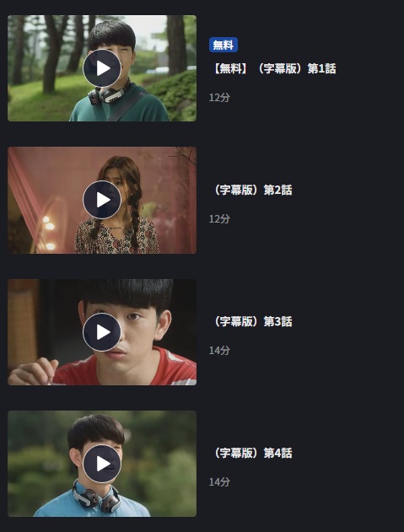Click the 12分 duration under episode 2
The height and width of the screenshot is (532, 404).
[x=219, y=219]
